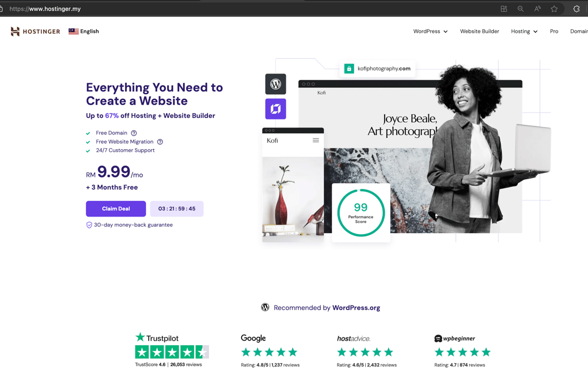Click the wpbeginner five-star rating row

pos(462,352)
